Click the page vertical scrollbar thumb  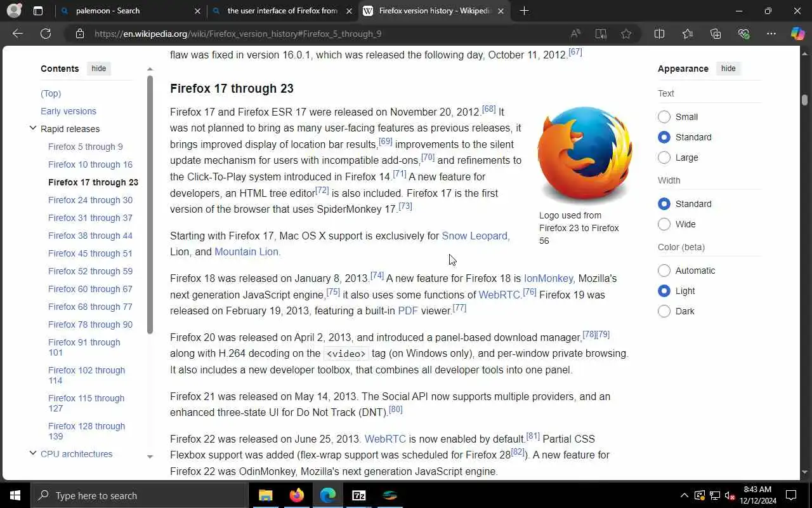point(804,100)
